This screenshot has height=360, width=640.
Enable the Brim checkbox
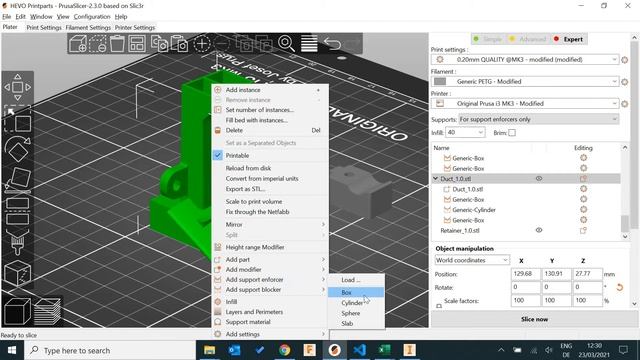tap(512, 133)
